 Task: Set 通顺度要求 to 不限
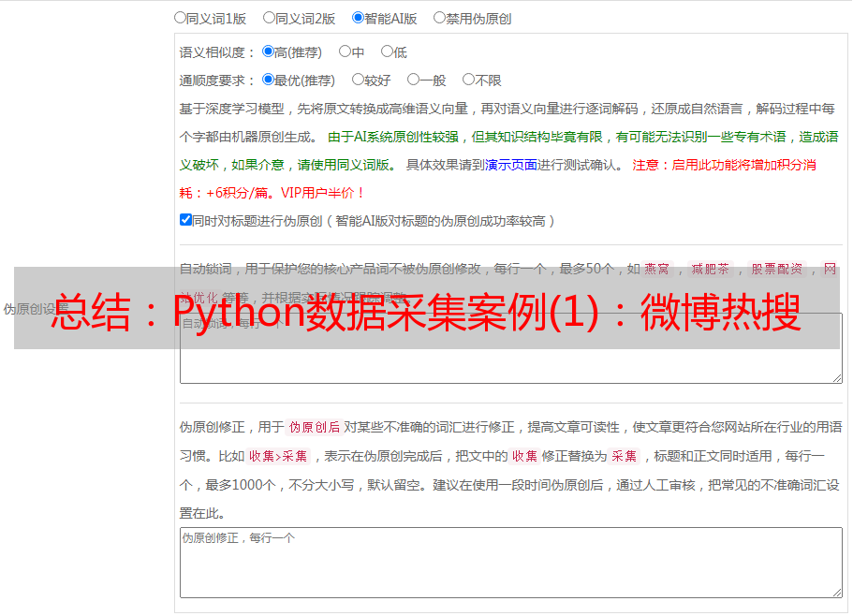pos(468,80)
